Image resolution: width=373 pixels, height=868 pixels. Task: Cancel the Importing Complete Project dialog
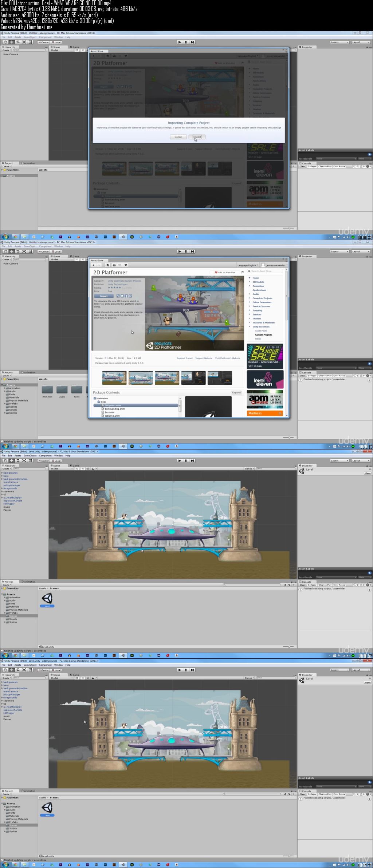click(x=178, y=137)
